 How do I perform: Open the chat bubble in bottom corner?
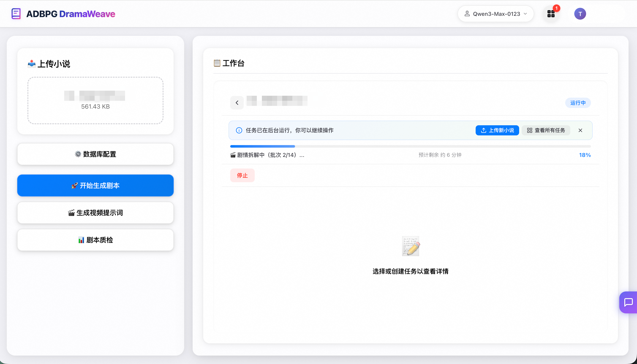(629, 302)
